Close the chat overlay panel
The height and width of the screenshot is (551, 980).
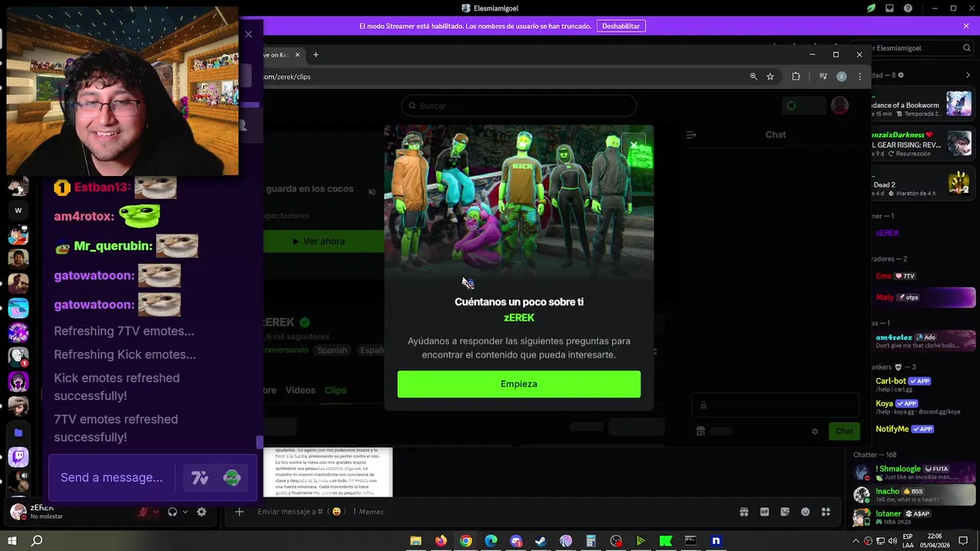point(248,34)
